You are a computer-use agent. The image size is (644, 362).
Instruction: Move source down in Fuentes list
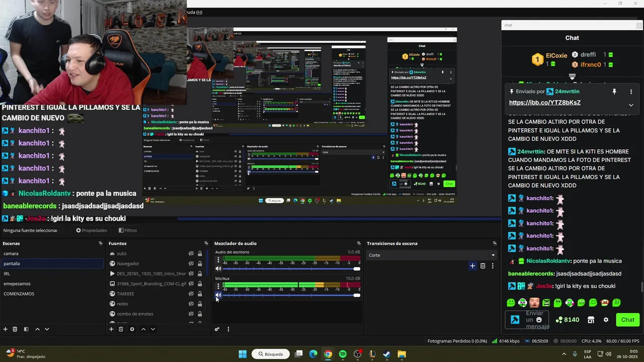click(153, 329)
